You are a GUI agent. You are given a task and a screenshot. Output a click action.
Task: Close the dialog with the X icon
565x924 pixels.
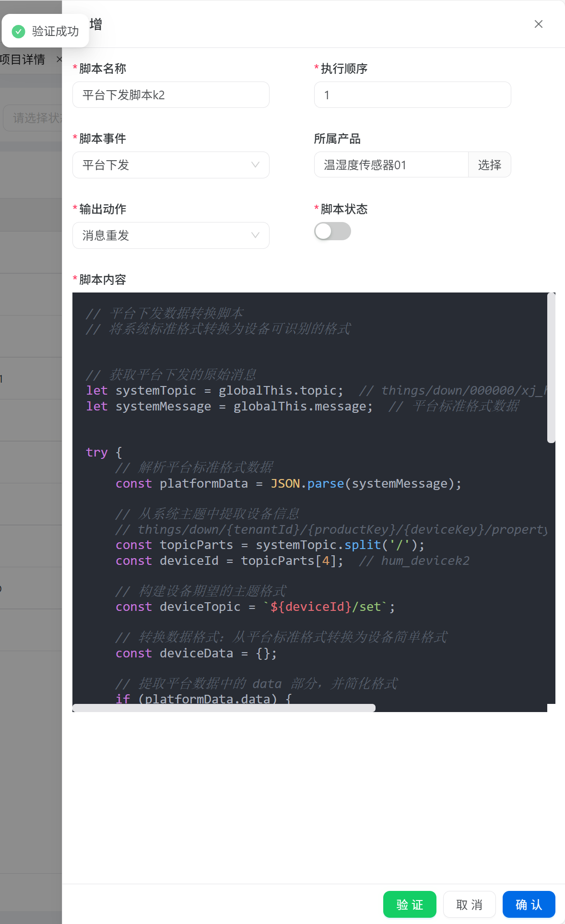point(538,24)
